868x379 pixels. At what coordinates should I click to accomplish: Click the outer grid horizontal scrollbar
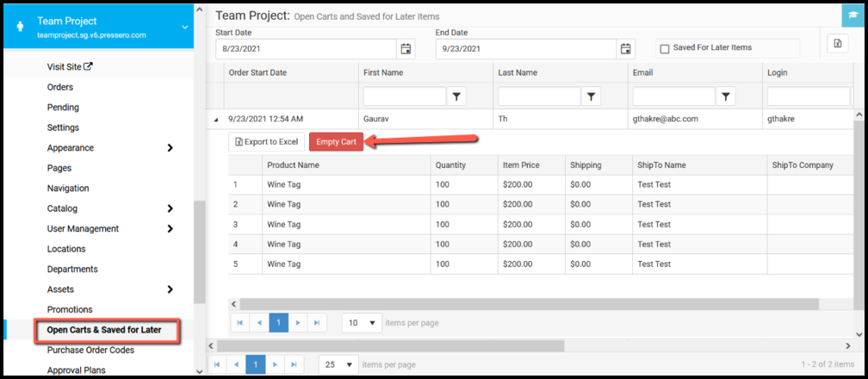(x=390, y=345)
